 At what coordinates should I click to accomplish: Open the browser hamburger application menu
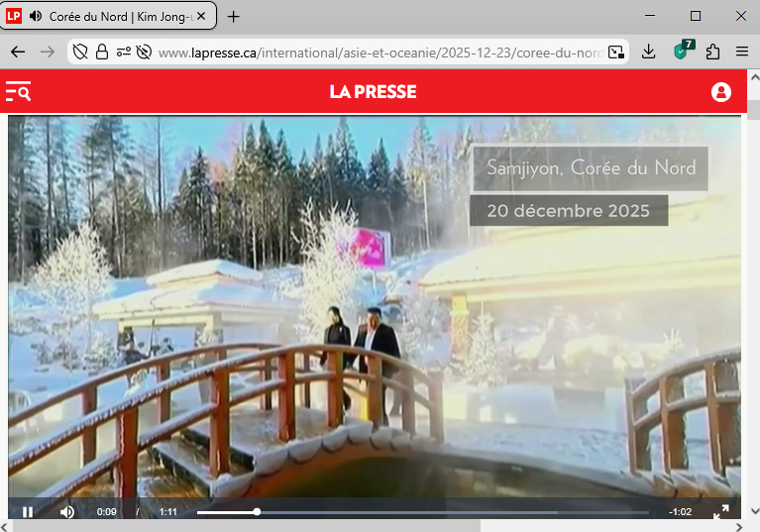[742, 52]
